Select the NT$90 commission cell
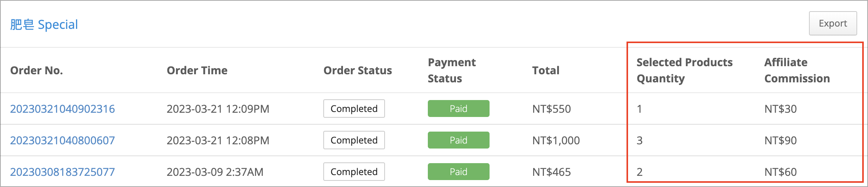868x187 pixels. pyautogui.click(x=780, y=140)
